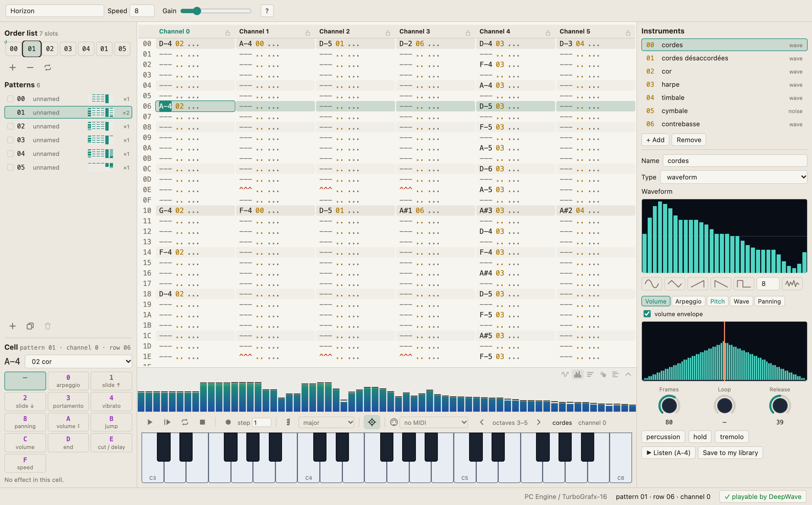Switch to the Pitch envelope tab
This screenshot has height=505, width=812.
click(x=717, y=301)
